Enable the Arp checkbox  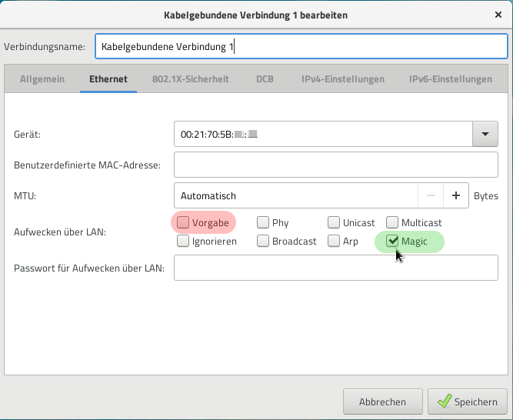point(334,242)
